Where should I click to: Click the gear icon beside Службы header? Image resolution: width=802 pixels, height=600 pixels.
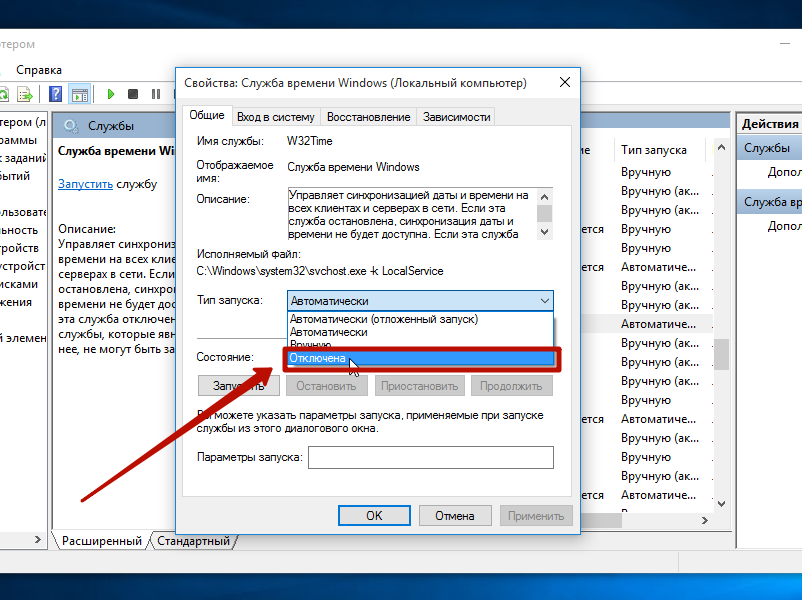click(71, 125)
